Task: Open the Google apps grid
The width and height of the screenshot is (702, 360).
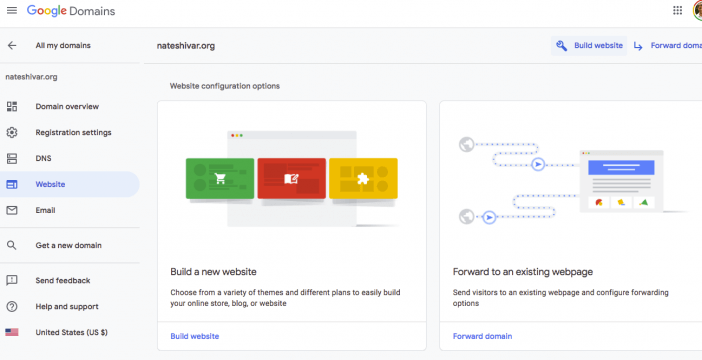Action: (x=677, y=11)
